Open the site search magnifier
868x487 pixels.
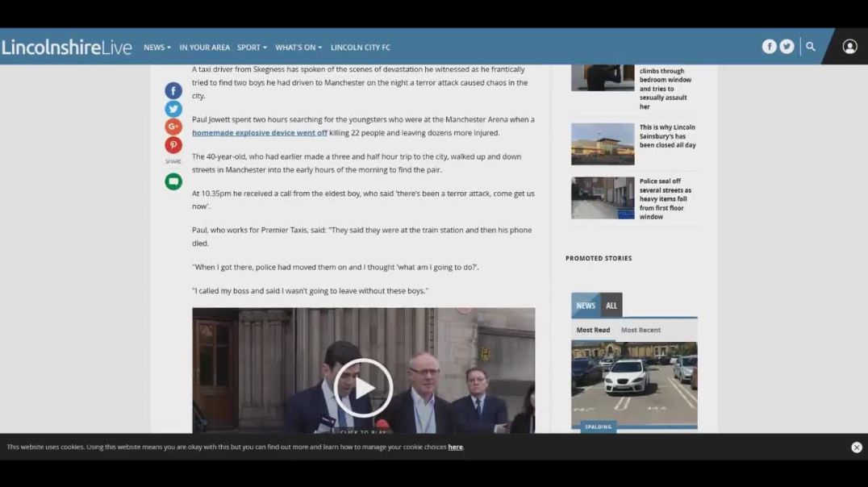(x=811, y=47)
